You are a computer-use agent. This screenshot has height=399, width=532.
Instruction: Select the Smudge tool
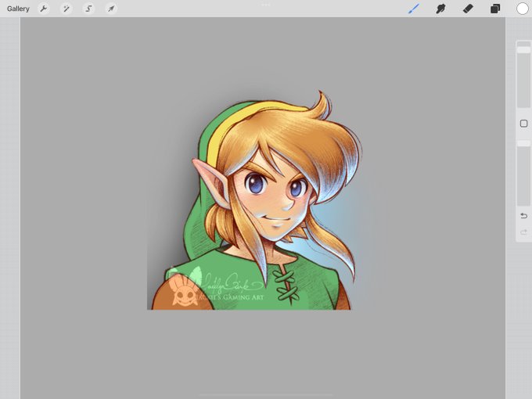440,9
